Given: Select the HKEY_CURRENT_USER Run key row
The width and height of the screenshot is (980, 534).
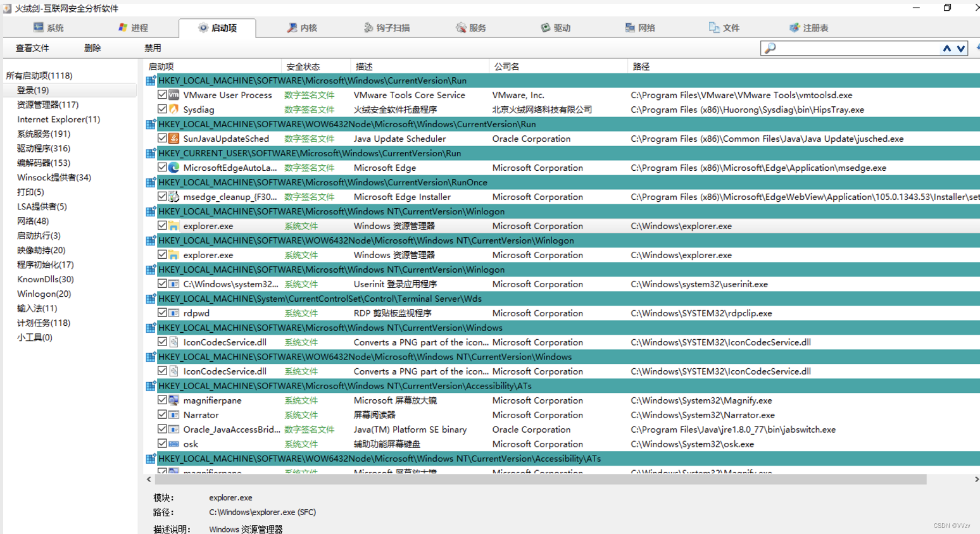Looking at the screenshot, I should (562, 153).
